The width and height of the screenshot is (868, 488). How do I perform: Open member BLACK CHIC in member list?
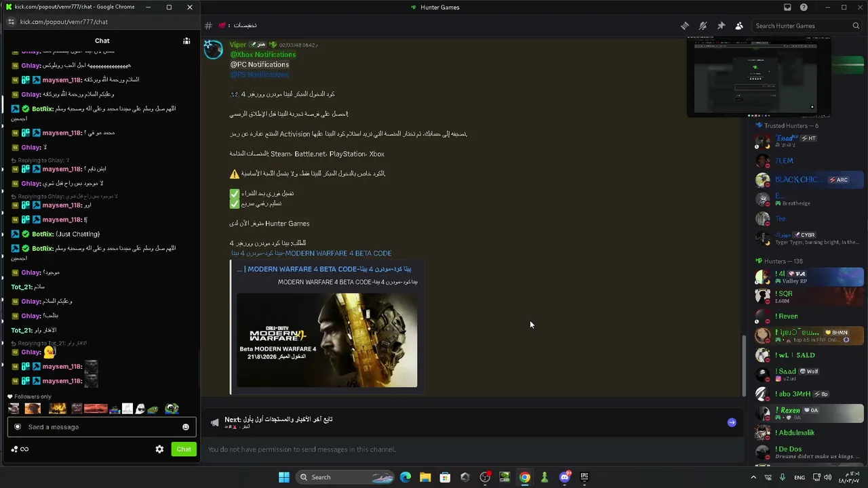point(808,180)
